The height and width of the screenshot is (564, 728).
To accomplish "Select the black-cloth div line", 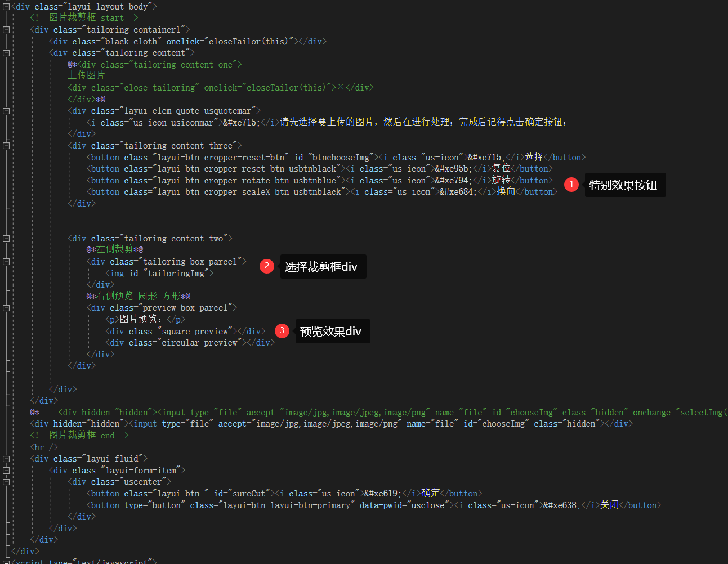I will pos(187,42).
